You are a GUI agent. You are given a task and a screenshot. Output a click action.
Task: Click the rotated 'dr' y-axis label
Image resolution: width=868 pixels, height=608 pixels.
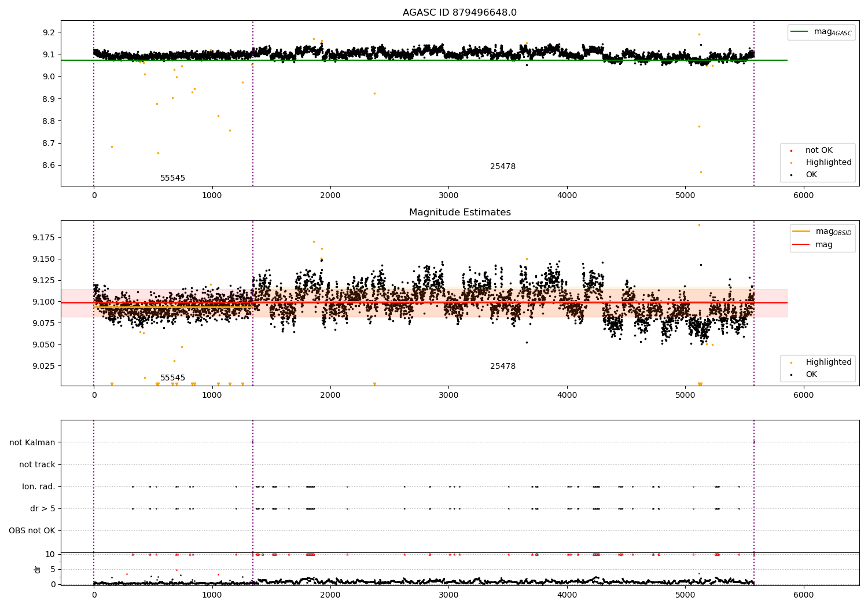point(38,569)
